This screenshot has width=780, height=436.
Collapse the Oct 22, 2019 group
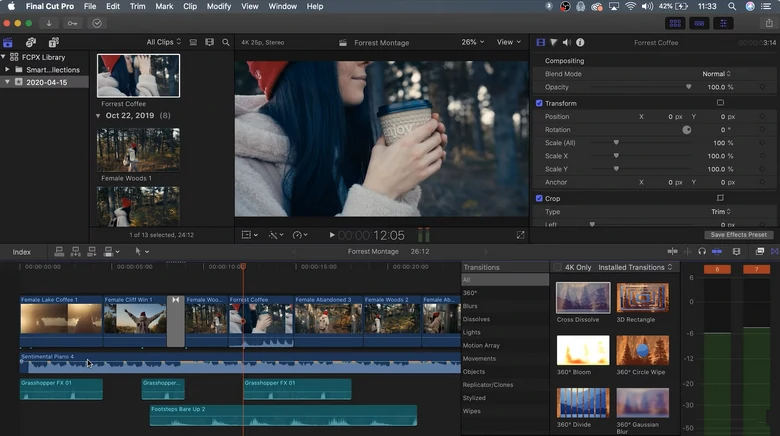(x=98, y=115)
